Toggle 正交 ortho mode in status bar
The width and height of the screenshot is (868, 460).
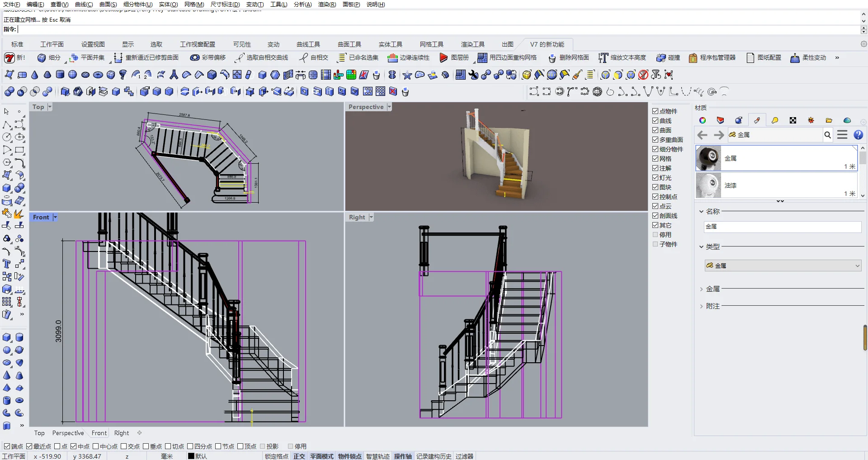pyautogui.click(x=299, y=456)
